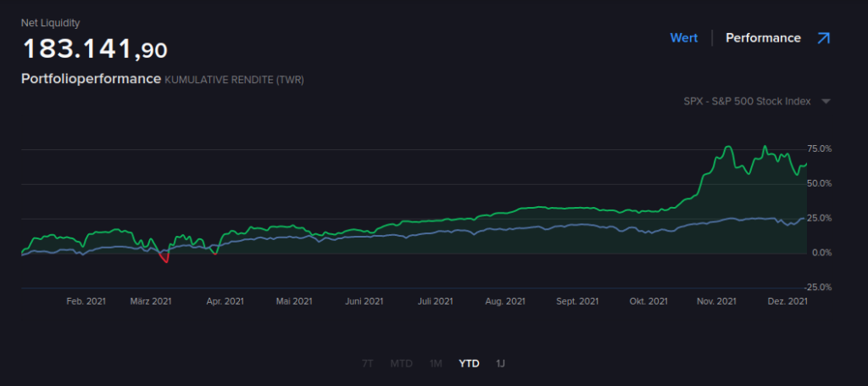Select the YTD time range
The height and width of the screenshot is (386, 868).
[x=469, y=363]
